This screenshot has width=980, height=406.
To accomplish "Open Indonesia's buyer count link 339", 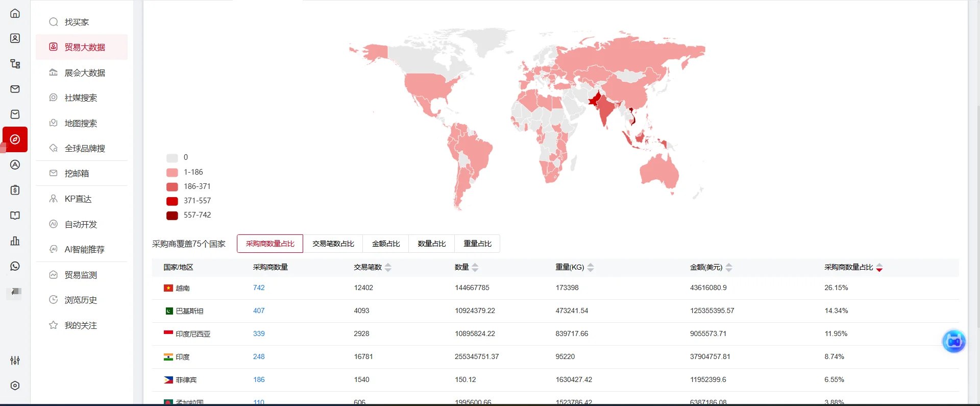I will point(259,333).
